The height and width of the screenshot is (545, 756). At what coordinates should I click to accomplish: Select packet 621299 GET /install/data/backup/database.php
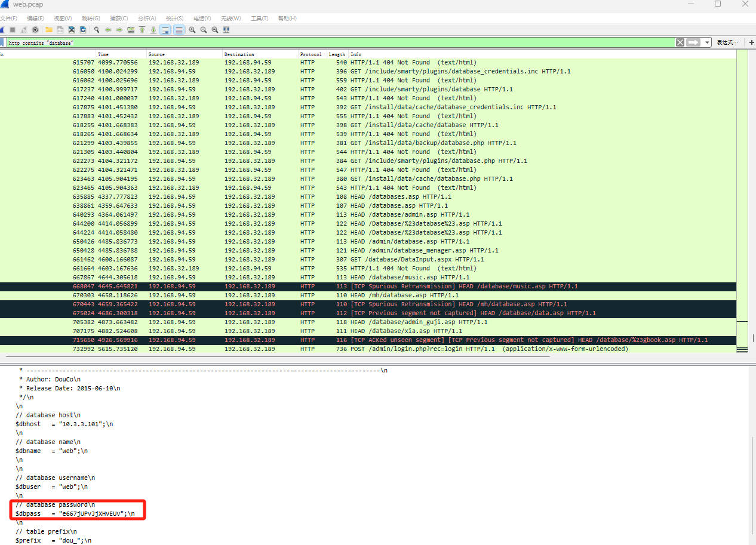[368, 143]
